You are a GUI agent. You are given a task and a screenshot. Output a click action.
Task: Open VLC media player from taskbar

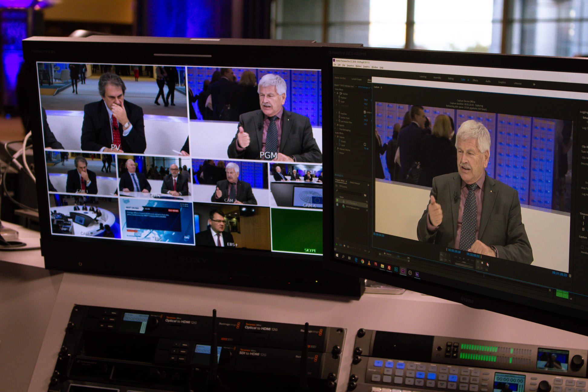369,263
